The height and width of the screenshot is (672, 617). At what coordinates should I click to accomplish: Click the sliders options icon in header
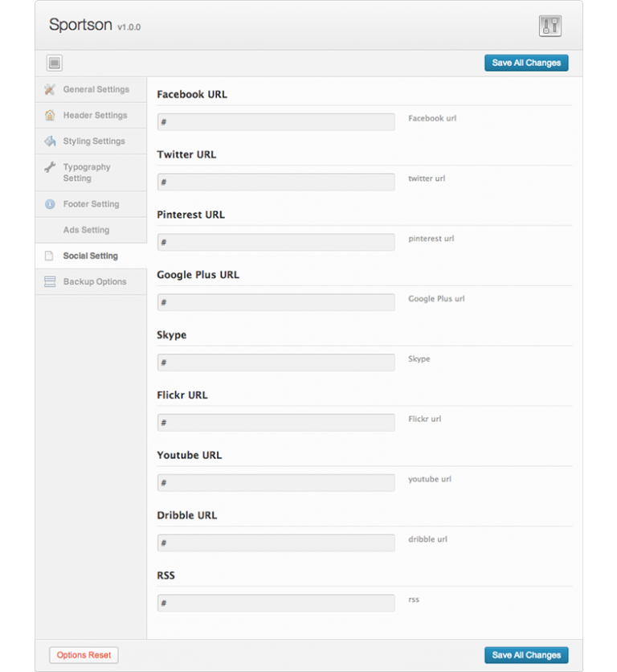550,26
